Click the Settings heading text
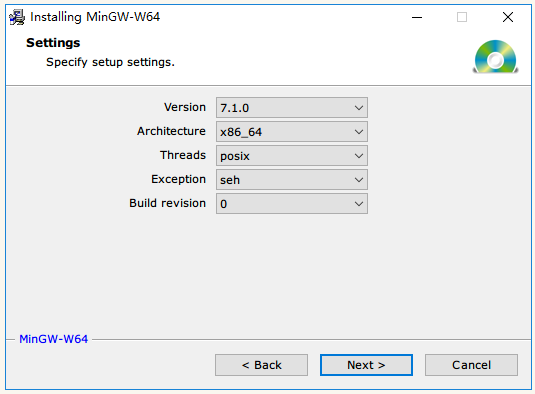 click(53, 43)
